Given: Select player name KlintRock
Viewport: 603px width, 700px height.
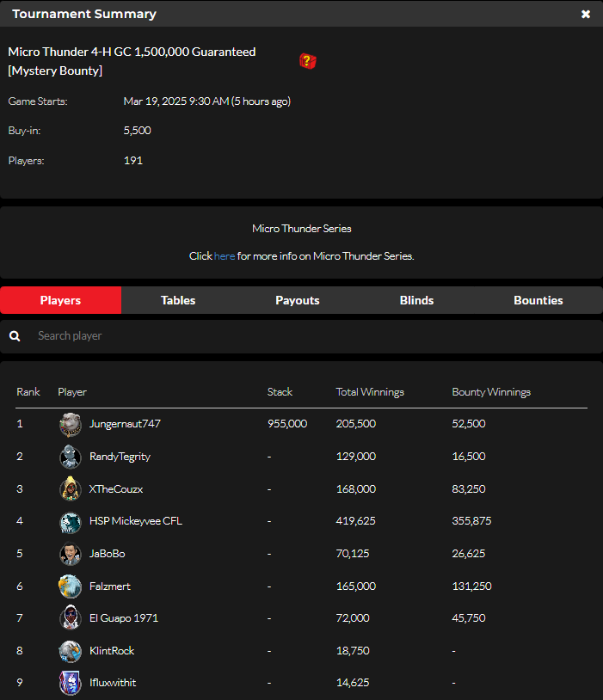Looking at the screenshot, I should (112, 651).
